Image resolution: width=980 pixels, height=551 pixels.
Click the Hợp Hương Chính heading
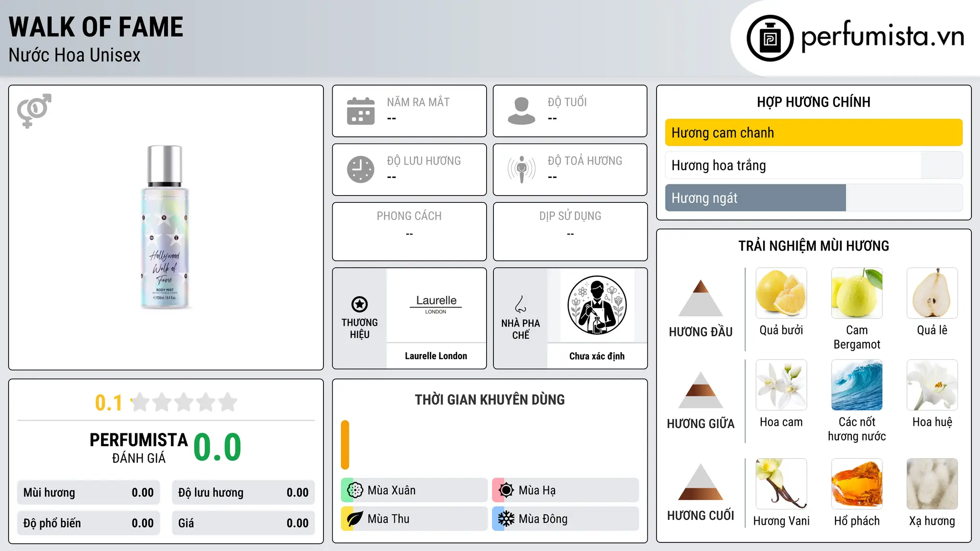pos(813,102)
